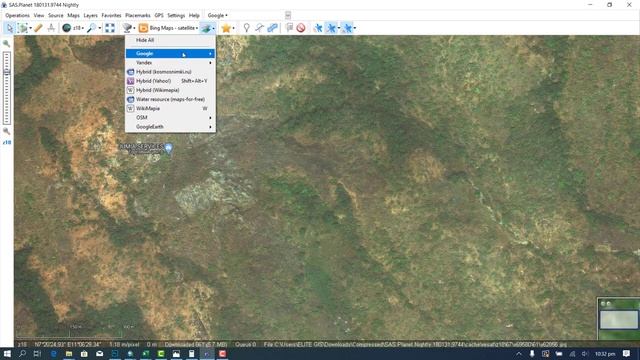
Task: Click the magnifier go-to search icon
Action: [91, 28]
